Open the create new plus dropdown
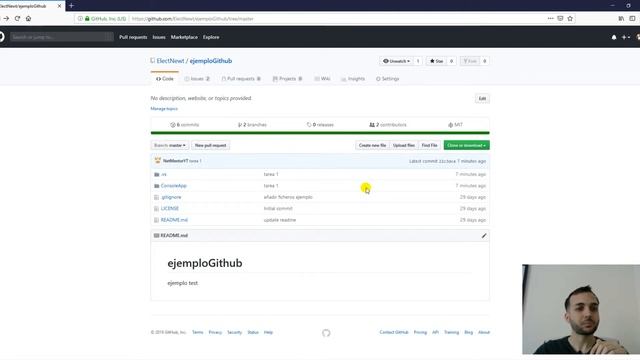This screenshot has height=360, width=640. [x=625, y=37]
